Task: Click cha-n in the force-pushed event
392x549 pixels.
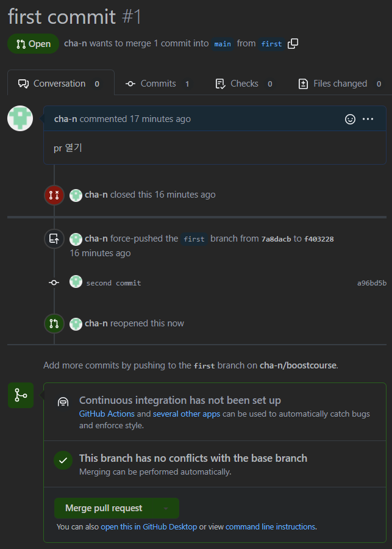Action: point(96,239)
